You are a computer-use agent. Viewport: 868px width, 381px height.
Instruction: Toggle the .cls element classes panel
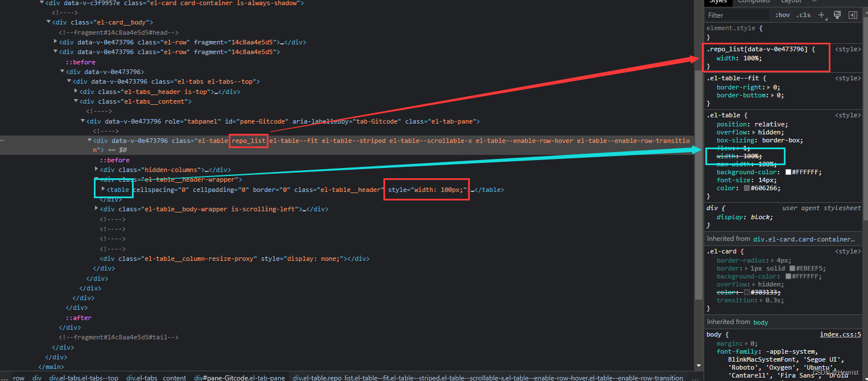point(803,15)
